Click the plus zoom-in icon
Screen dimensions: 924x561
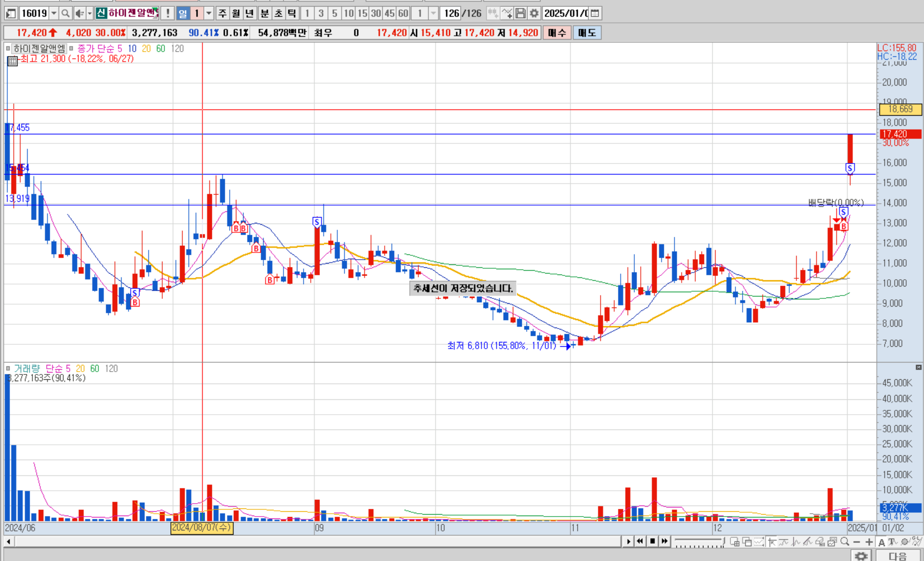869,541
